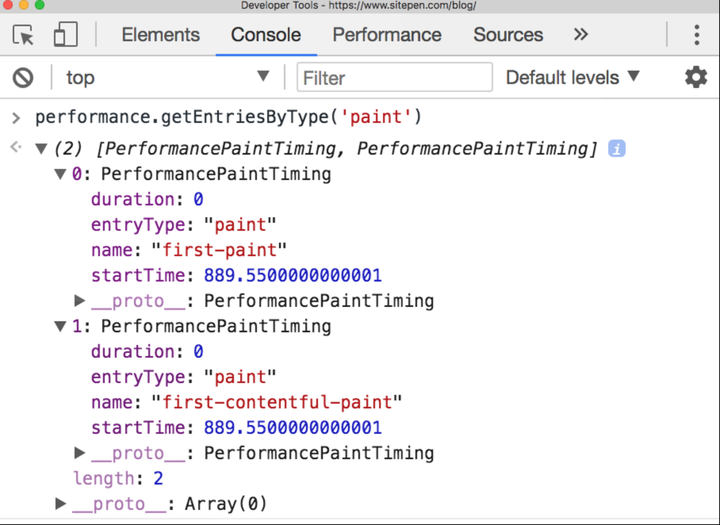Expand the __proto__ Array(0) node
The image size is (720, 525).
pyautogui.click(x=61, y=504)
